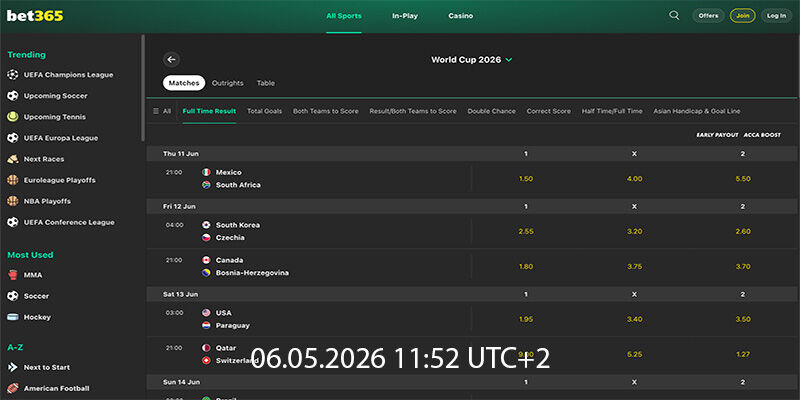Click the Paraguay flag icon

(206, 326)
